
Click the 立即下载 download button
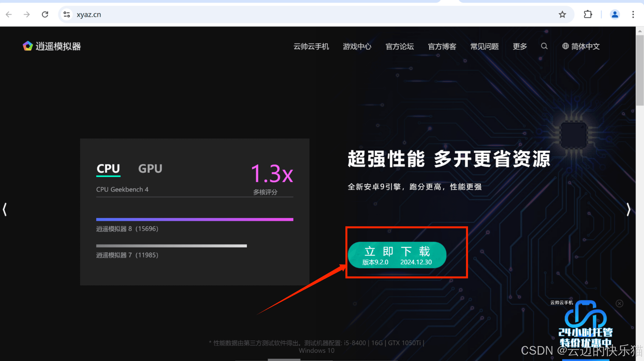tap(397, 255)
